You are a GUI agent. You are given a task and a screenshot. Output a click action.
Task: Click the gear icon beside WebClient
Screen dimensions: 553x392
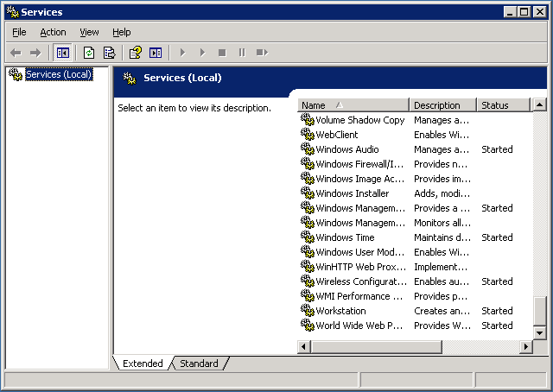pyautogui.click(x=308, y=135)
